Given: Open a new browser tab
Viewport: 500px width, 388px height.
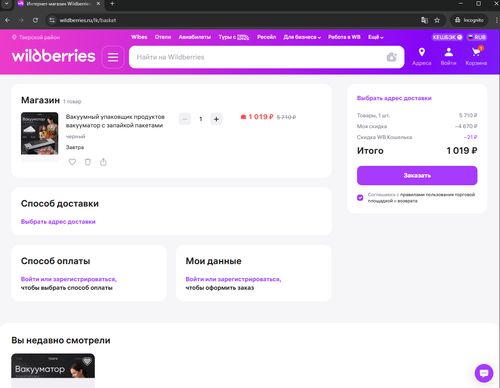Looking at the screenshot, I should [x=112, y=4].
